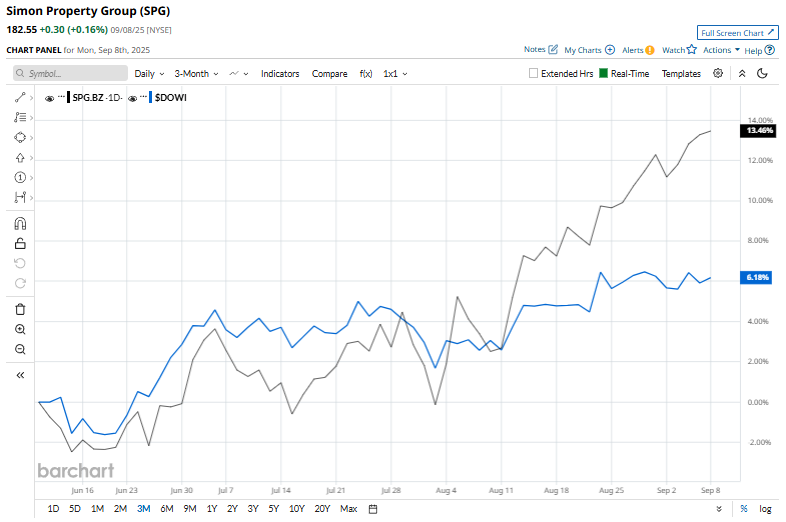Open chart settings gear icon
786x522 pixels.
718,73
